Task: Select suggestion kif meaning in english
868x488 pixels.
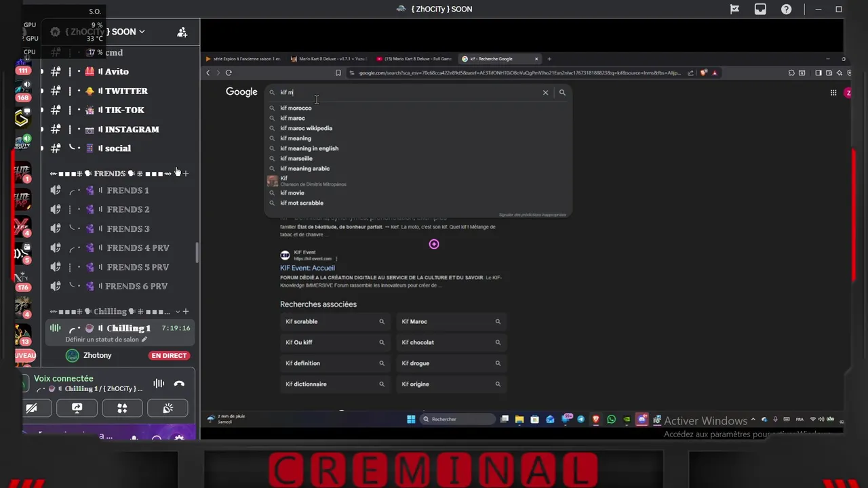Action: tap(418, 148)
